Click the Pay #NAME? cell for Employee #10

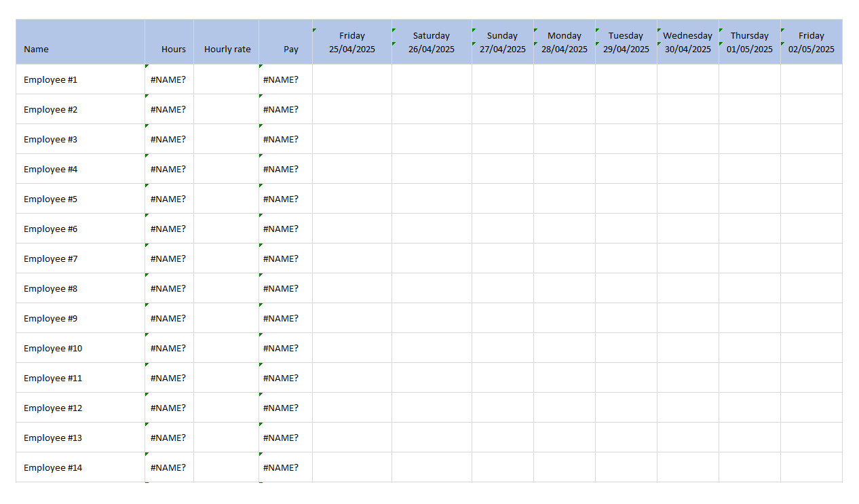tap(286, 348)
